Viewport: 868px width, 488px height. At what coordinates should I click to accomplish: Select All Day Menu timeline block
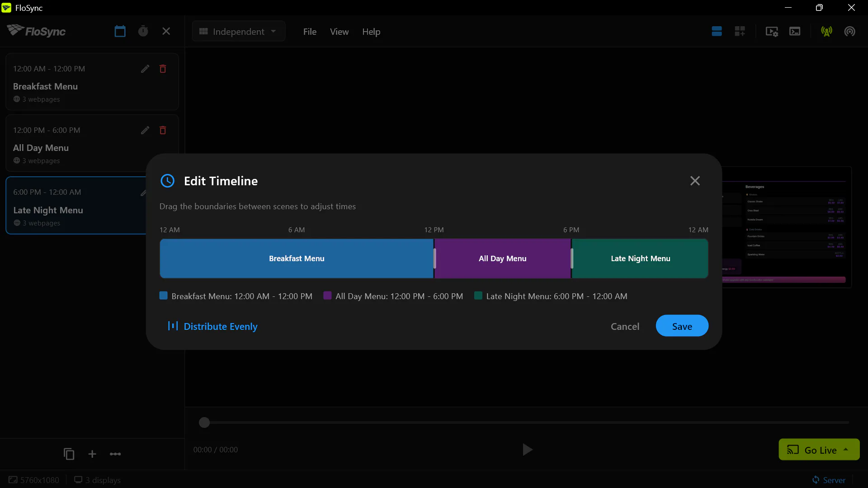pyautogui.click(x=502, y=258)
